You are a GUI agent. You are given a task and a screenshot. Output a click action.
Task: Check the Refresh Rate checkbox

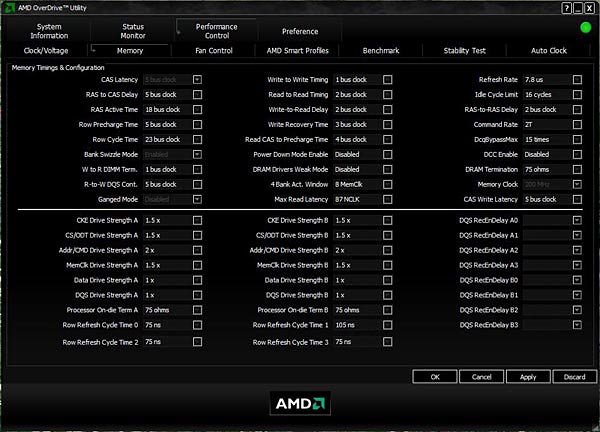(x=577, y=80)
